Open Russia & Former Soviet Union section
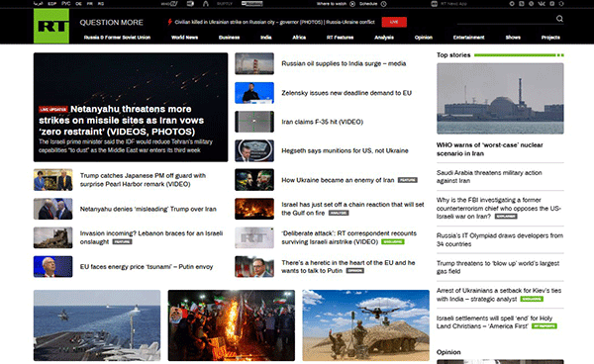The height and width of the screenshot is (364, 594). click(x=117, y=37)
